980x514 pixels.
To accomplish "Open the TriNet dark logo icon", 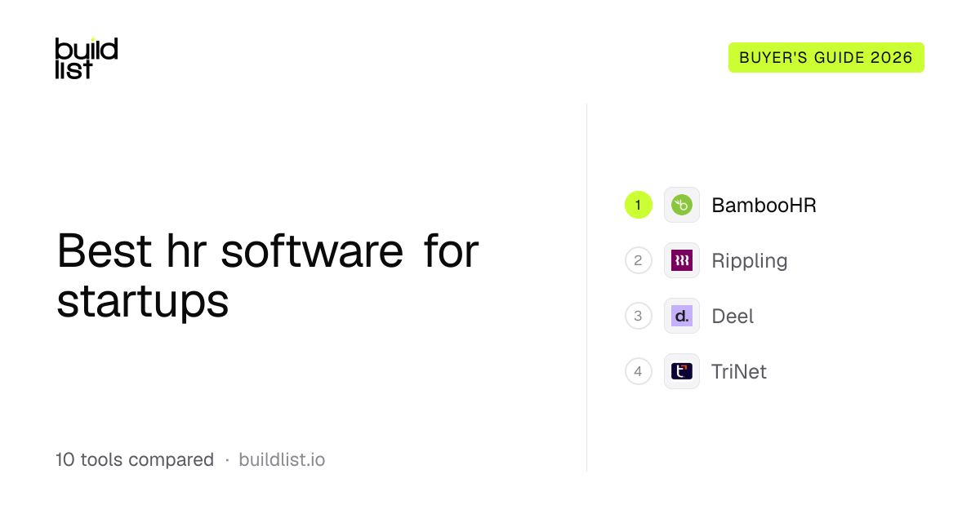I will 682,371.
